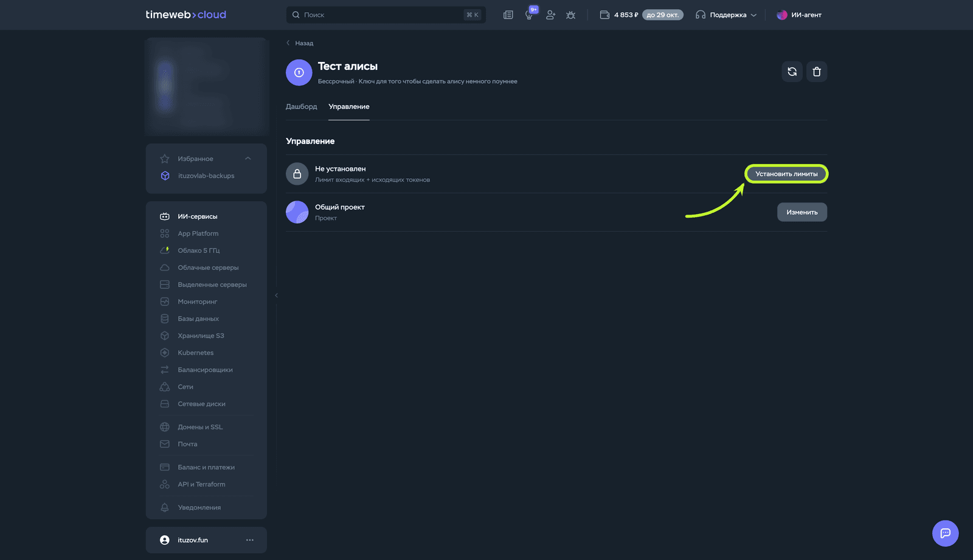Go back via the Назад link
The height and width of the screenshot is (560, 973).
click(300, 43)
